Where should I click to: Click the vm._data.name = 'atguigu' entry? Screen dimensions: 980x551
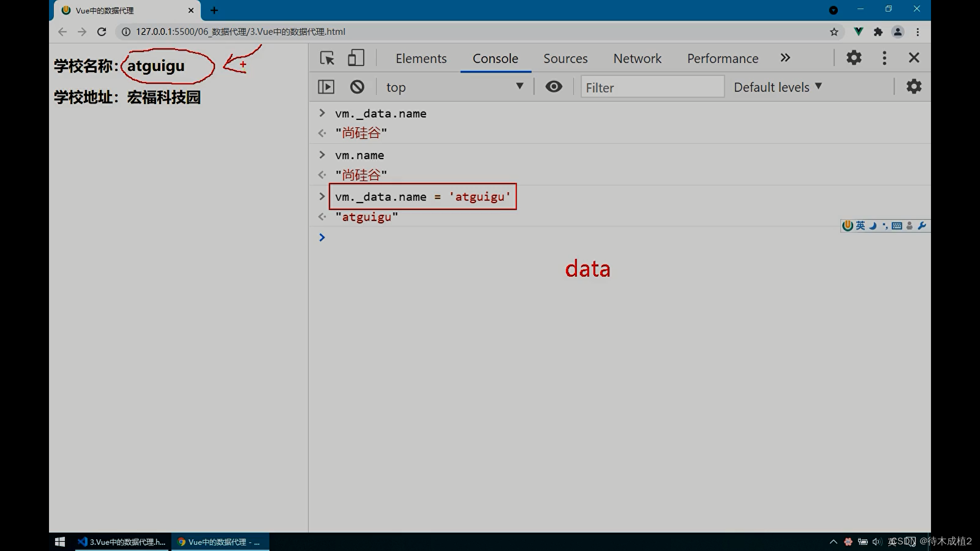pos(423,196)
